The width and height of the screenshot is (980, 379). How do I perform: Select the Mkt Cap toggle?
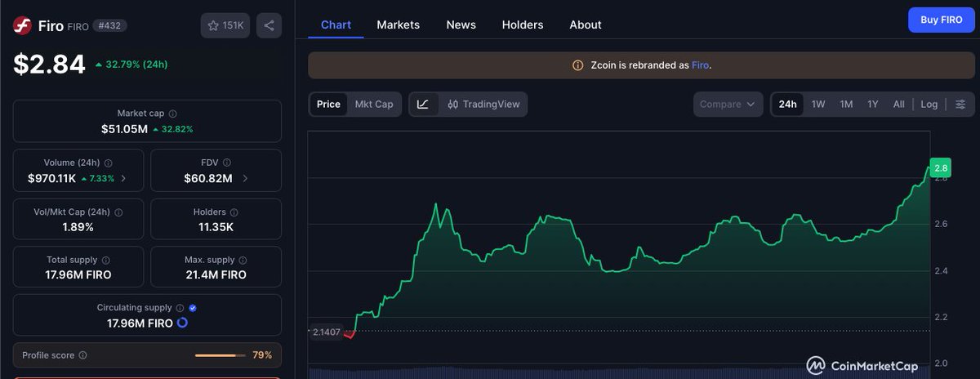pyautogui.click(x=374, y=104)
